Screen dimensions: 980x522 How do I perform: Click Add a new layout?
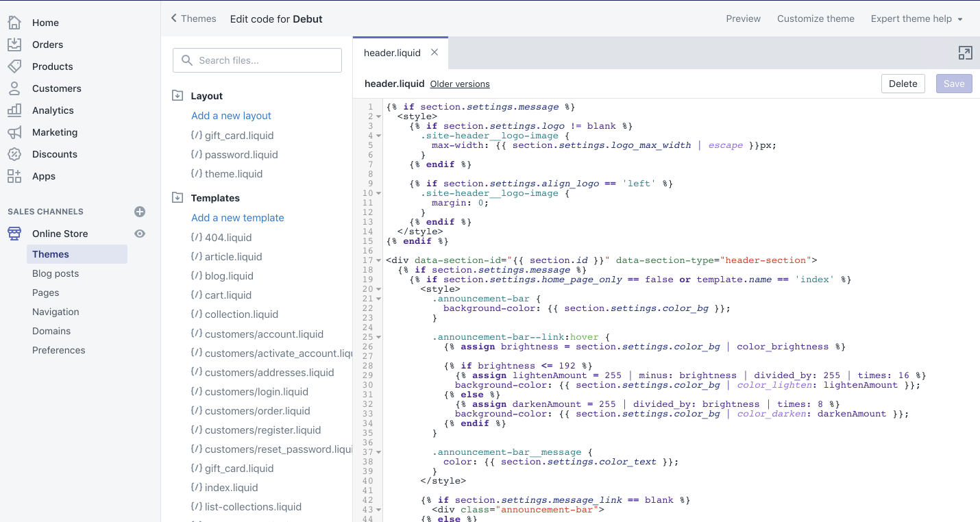(231, 116)
